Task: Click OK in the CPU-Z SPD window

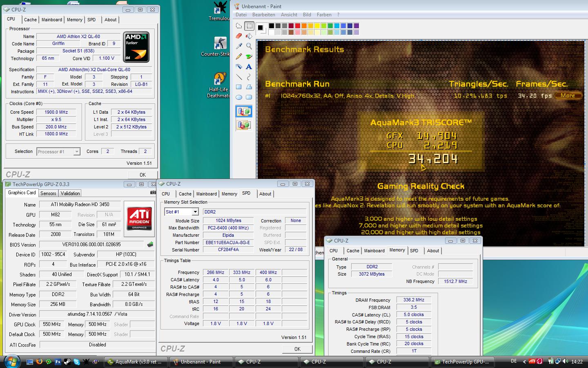Action: 297,349
